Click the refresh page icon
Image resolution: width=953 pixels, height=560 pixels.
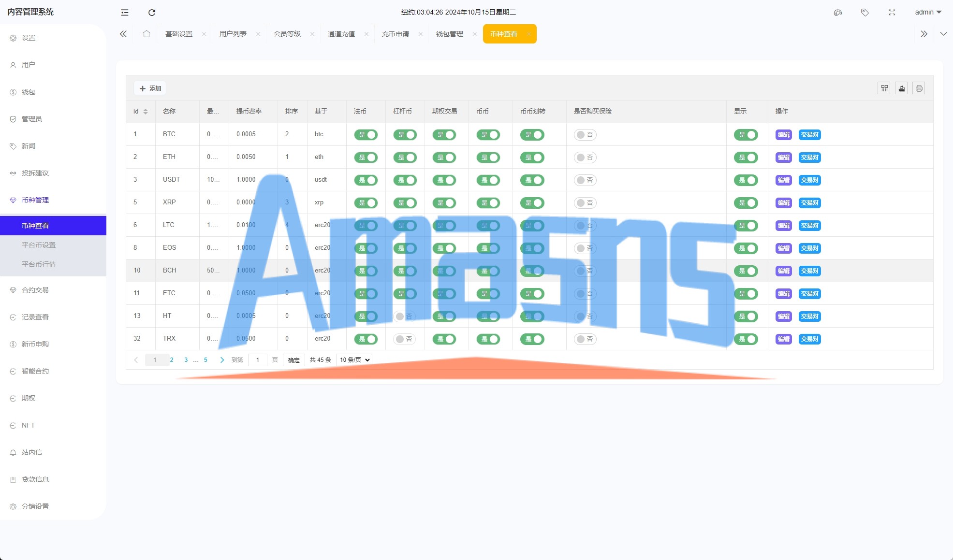coord(152,13)
